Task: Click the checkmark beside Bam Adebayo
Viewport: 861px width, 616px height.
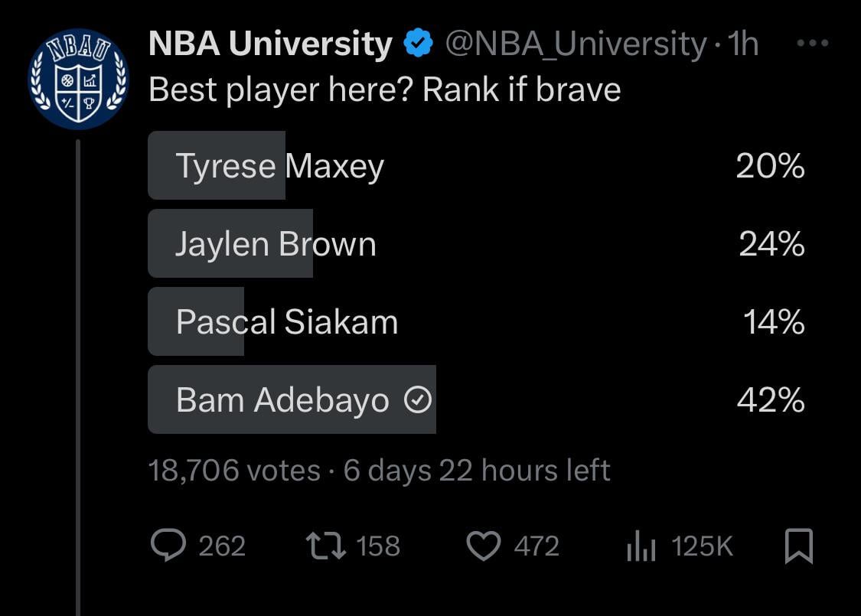Action: [418, 400]
